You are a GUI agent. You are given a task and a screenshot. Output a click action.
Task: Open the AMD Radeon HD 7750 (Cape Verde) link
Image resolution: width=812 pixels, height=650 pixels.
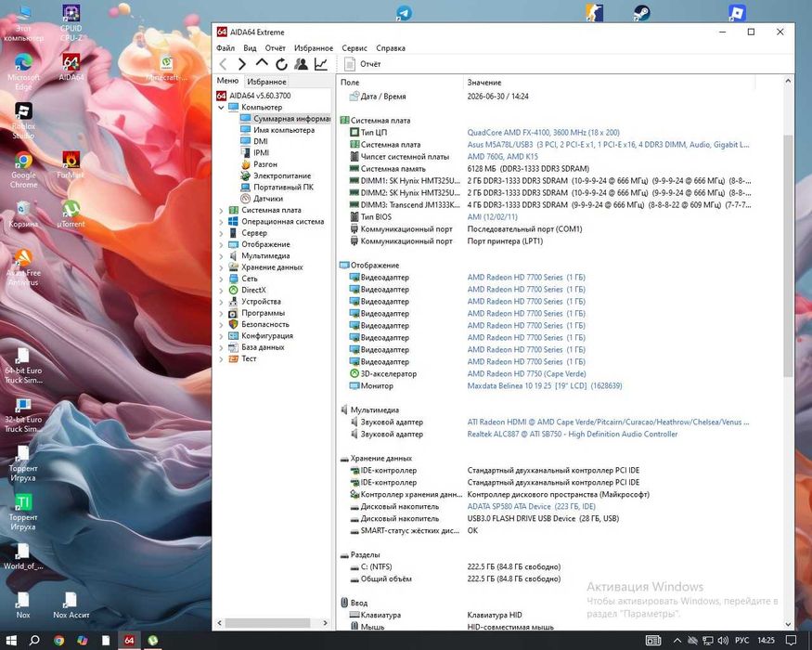tap(527, 373)
